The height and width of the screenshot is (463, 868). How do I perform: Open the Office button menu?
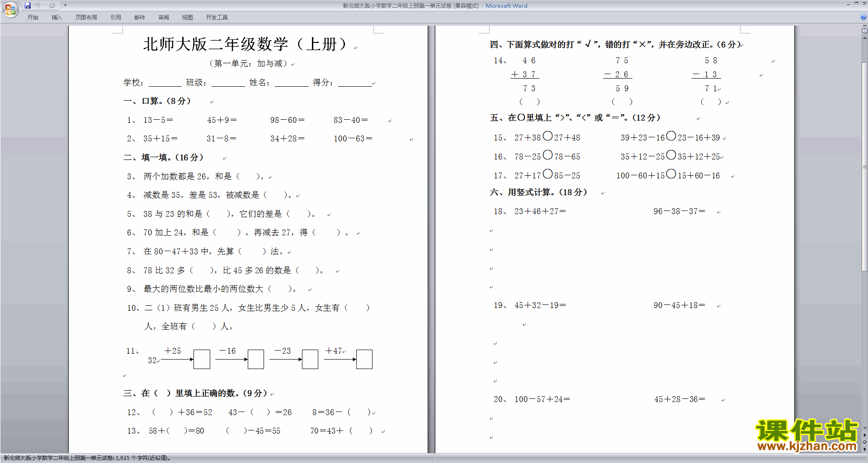point(10,9)
